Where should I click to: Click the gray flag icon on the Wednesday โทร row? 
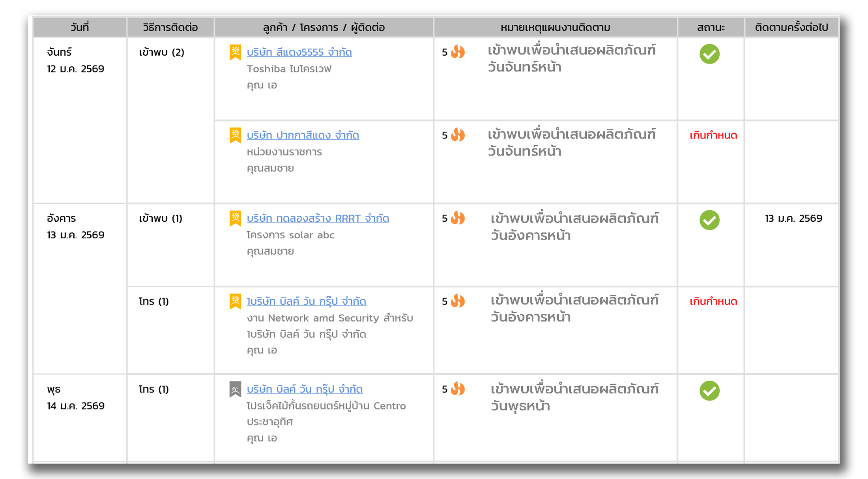[235, 389]
